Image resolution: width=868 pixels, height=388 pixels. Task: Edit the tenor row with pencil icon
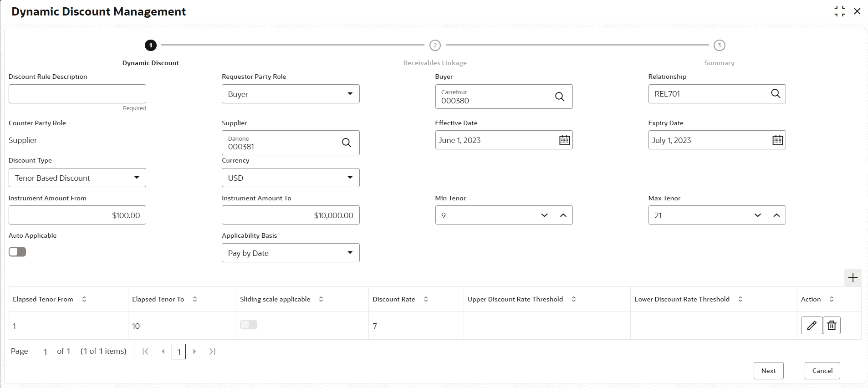coord(812,326)
